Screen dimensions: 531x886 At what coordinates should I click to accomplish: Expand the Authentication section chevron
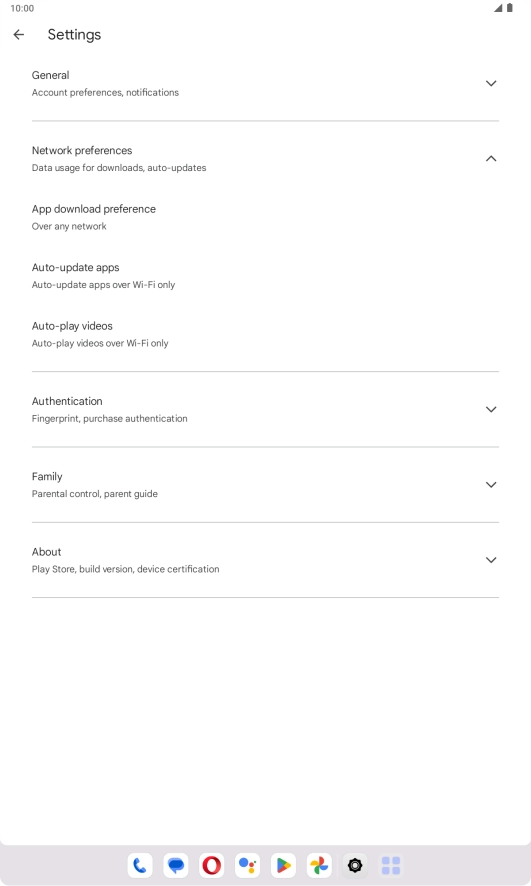491,410
